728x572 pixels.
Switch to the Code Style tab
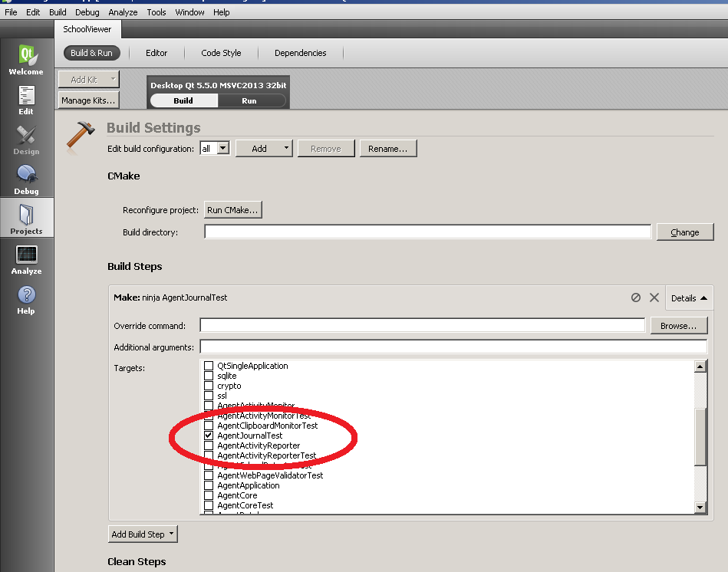coord(221,53)
